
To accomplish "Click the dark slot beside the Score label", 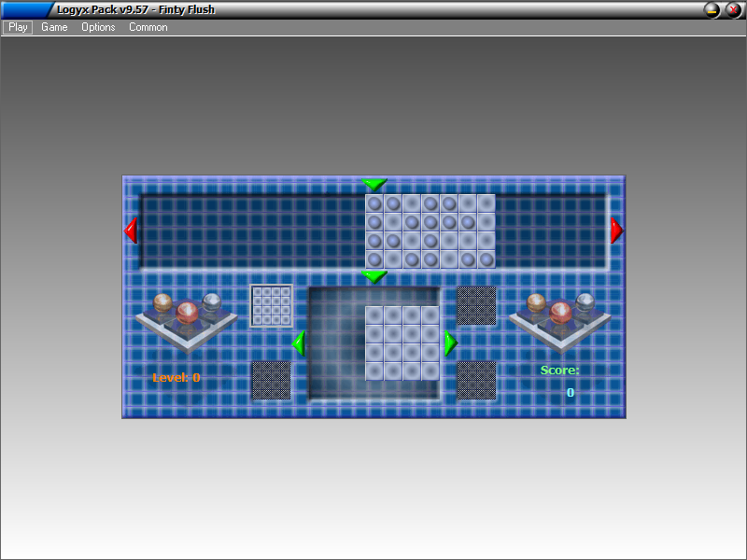I will (476, 381).
